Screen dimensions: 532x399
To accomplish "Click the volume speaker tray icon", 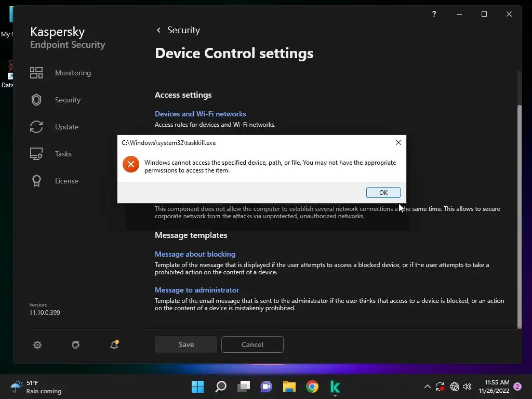I will click(467, 387).
